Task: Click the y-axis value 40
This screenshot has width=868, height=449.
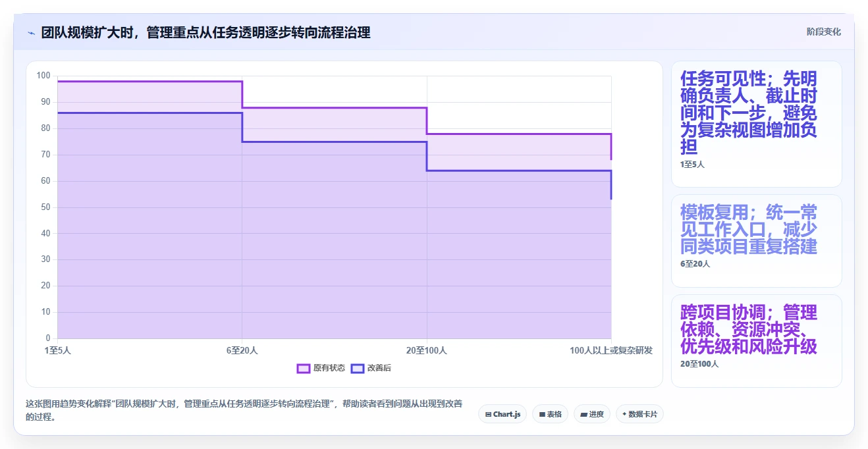Action: click(x=45, y=234)
